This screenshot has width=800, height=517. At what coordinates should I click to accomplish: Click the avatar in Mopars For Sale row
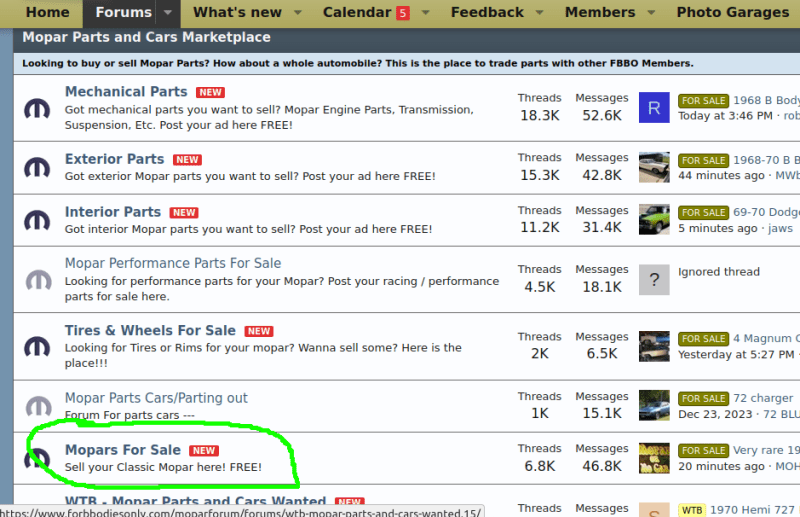[x=654, y=458]
